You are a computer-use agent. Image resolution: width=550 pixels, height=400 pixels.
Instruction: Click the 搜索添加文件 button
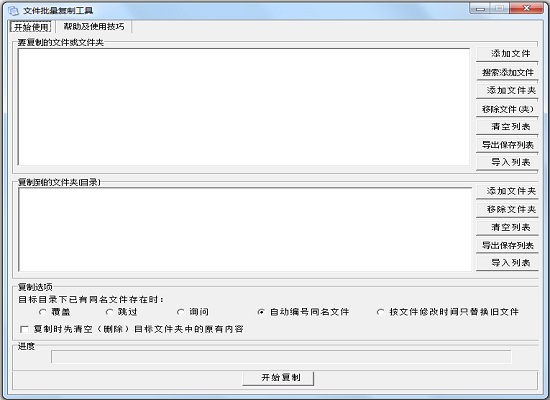pos(507,72)
